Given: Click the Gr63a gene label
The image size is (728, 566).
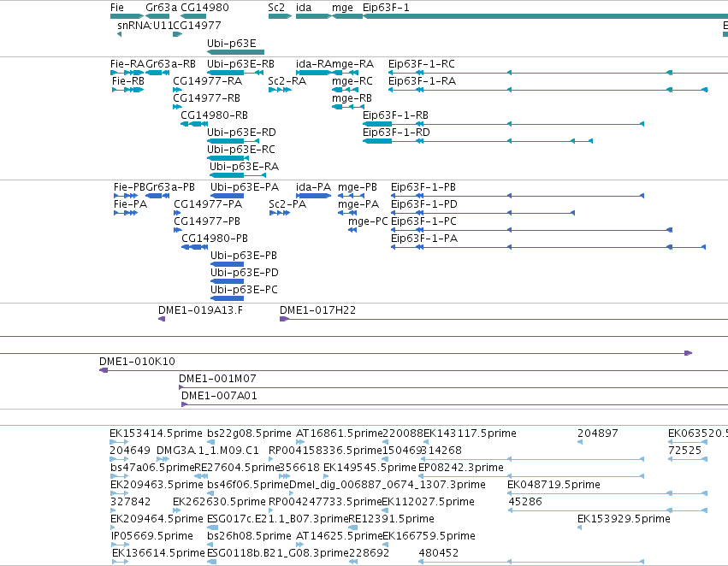Looking at the screenshot, I should click(x=161, y=8).
